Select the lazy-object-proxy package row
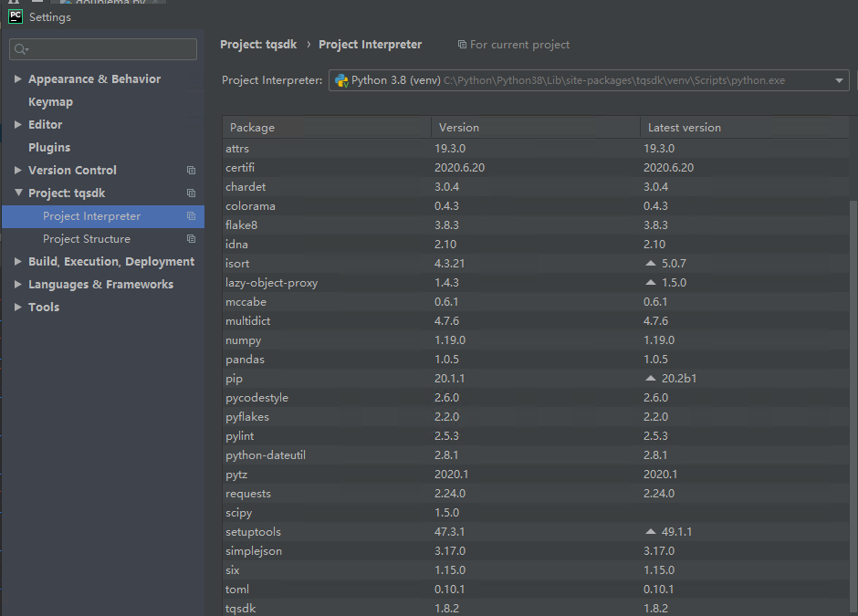The image size is (858, 616). [x=536, y=282]
